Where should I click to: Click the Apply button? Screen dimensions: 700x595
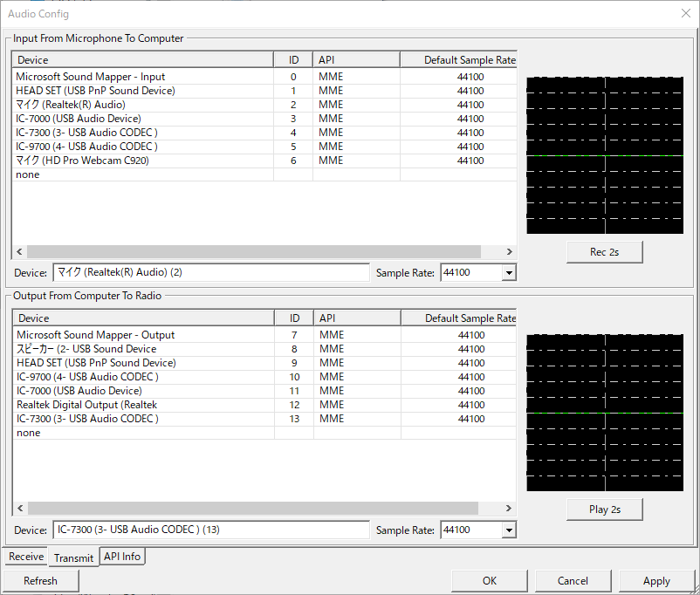656,581
